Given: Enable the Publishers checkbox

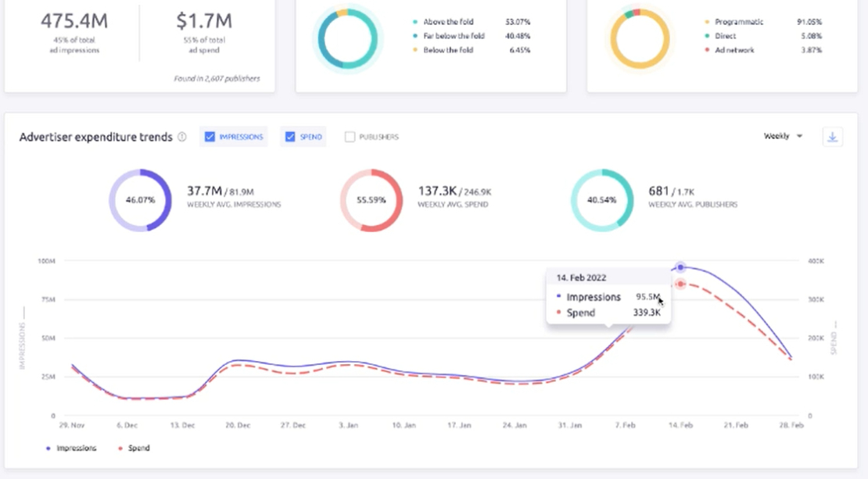Looking at the screenshot, I should pyautogui.click(x=350, y=136).
